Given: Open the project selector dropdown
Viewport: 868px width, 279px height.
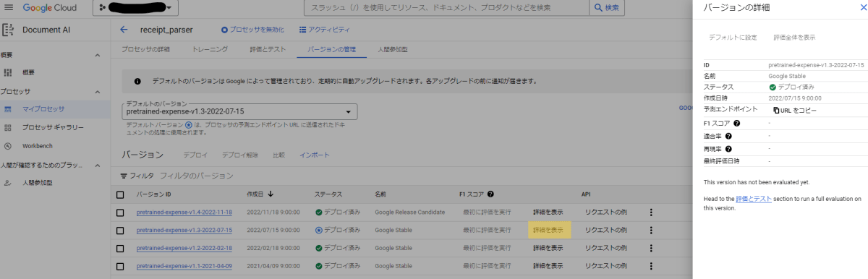Looking at the screenshot, I should click(136, 8).
